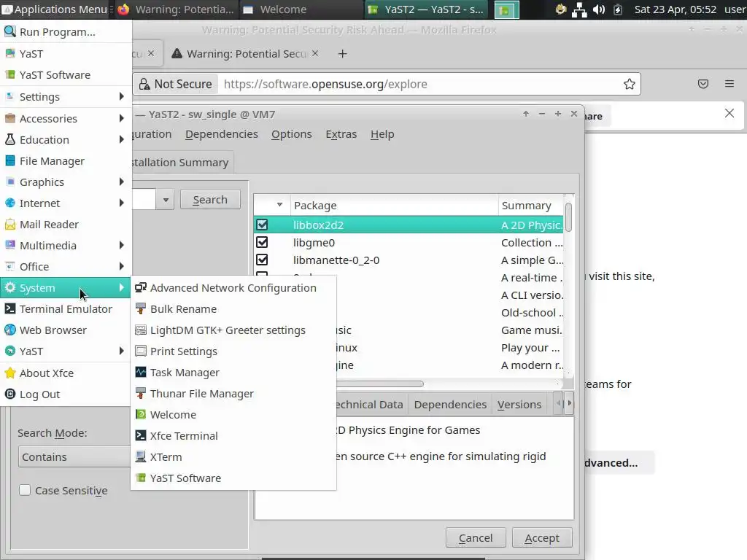Open the Options menu in YaST2
The height and width of the screenshot is (560, 747).
[292, 134]
